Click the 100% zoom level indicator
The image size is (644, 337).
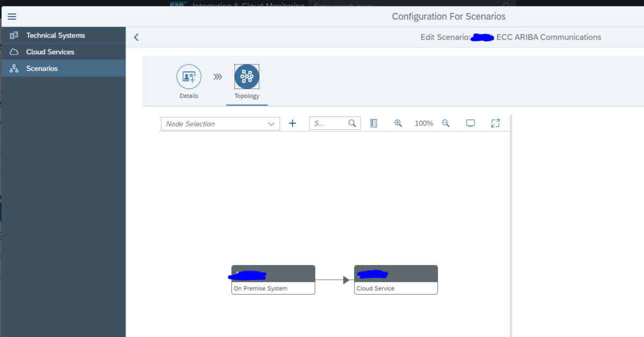pyautogui.click(x=423, y=123)
